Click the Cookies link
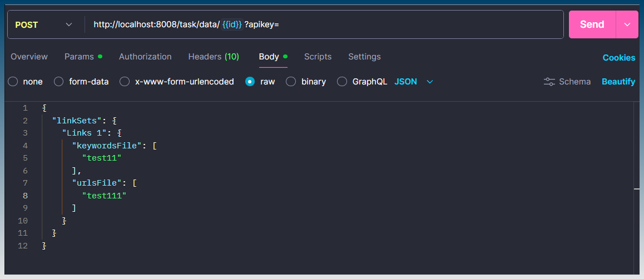644x279 pixels. [x=618, y=58]
